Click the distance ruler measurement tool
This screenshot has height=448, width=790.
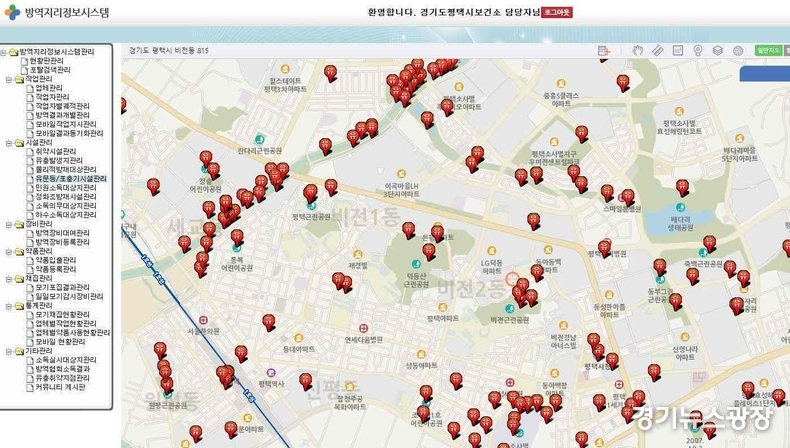coord(657,50)
